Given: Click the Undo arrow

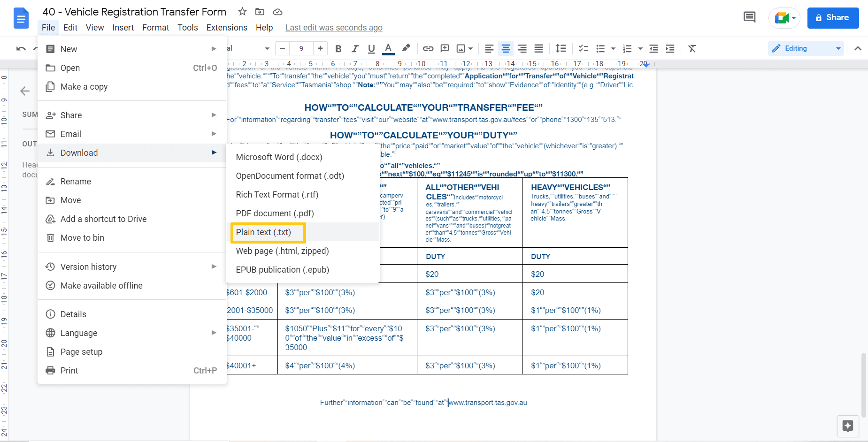Looking at the screenshot, I should pyautogui.click(x=21, y=48).
